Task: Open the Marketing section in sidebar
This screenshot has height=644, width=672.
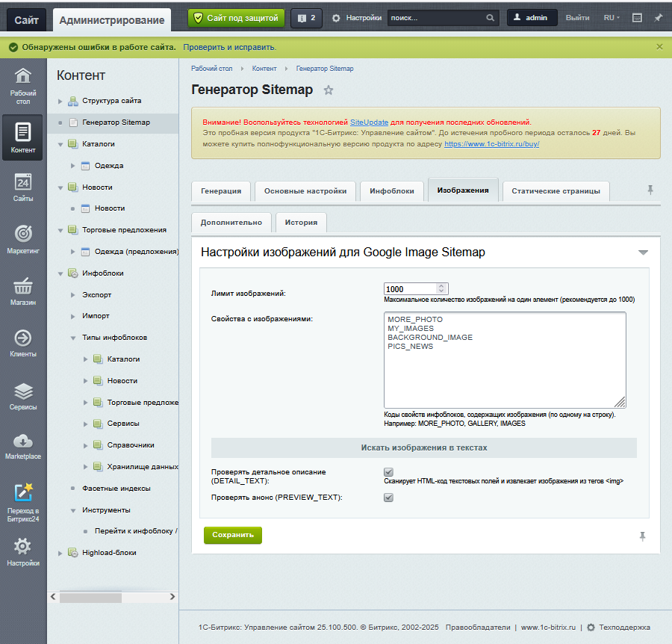Action: [23, 239]
